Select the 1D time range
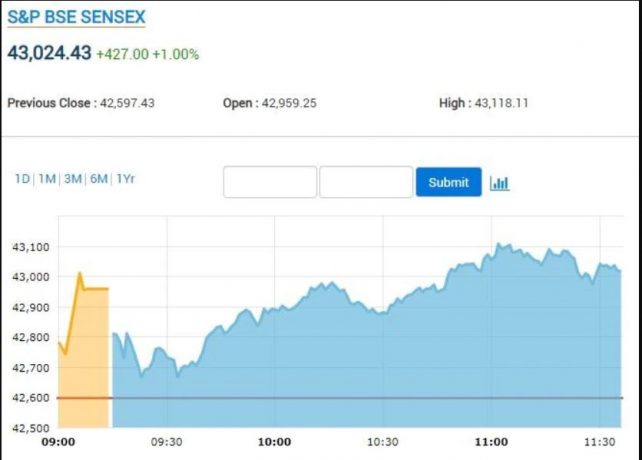The width and height of the screenshot is (642, 460). [22, 179]
